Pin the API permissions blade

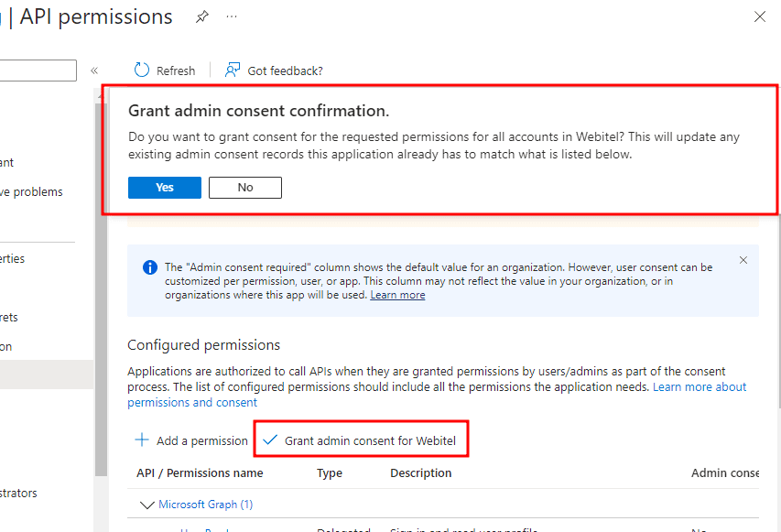pos(201,16)
